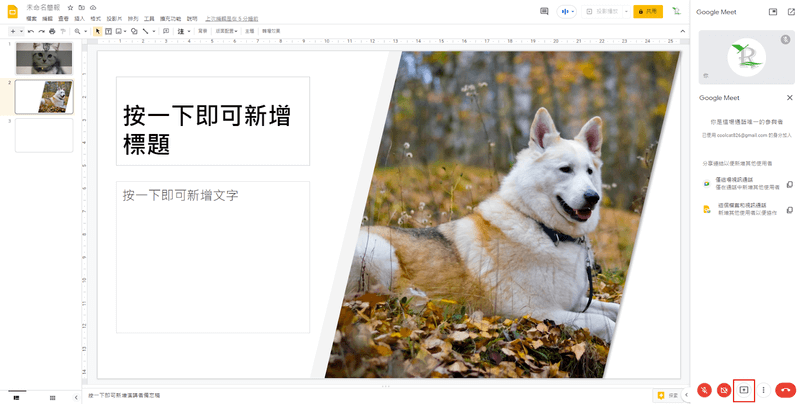Viewport: 800px width, 404px height.
Task: Click the new slide plus button
Action: (13, 31)
